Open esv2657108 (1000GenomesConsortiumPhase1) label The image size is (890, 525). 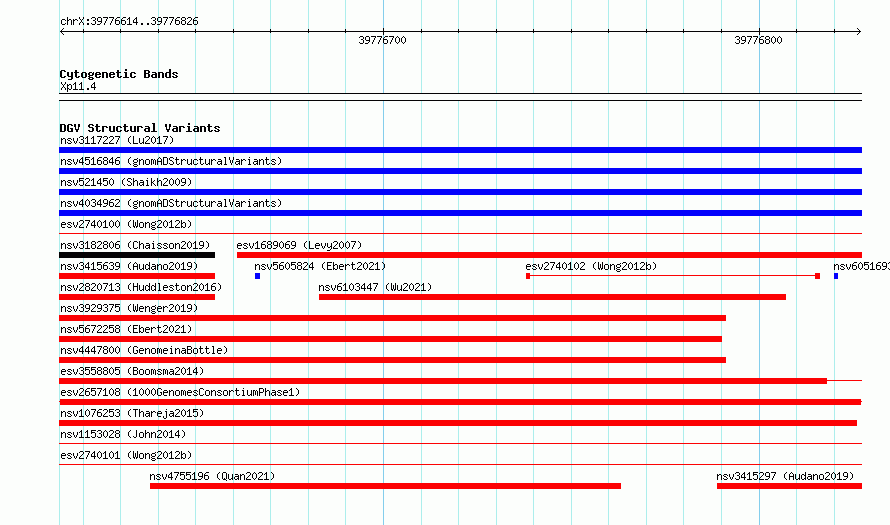tap(180, 392)
